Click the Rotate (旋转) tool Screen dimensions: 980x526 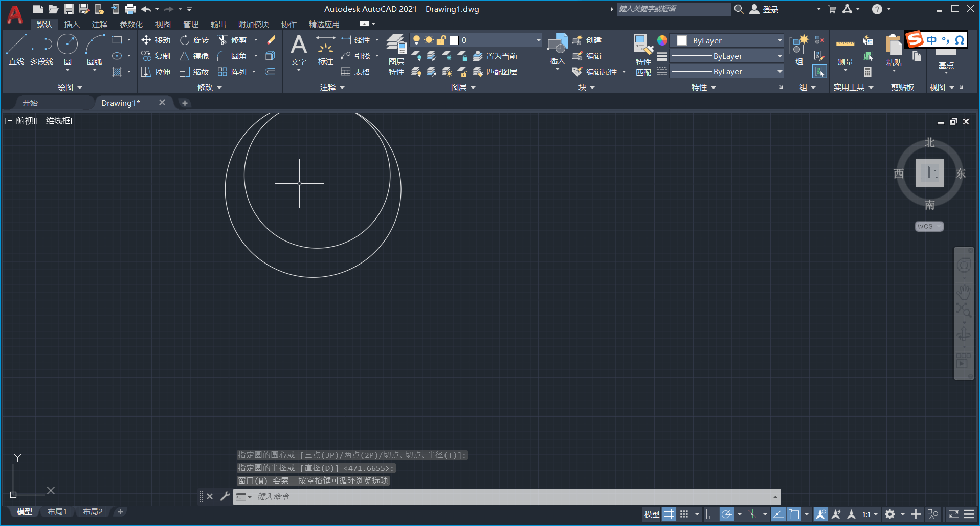pyautogui.click(x=194, y=40)
